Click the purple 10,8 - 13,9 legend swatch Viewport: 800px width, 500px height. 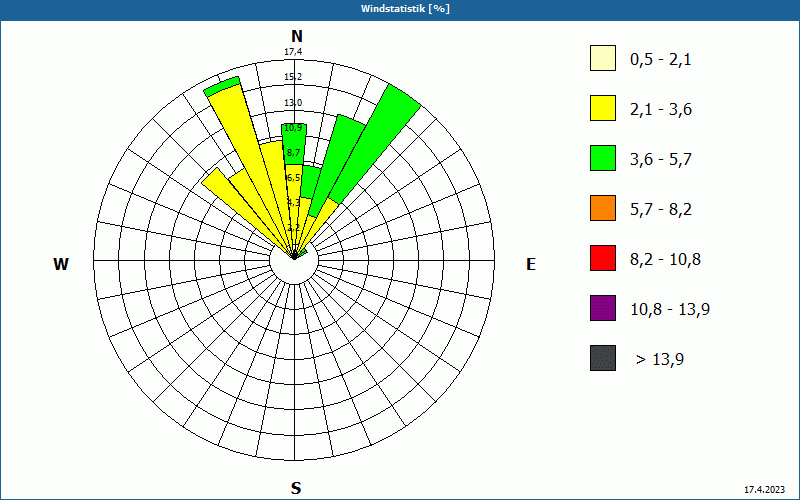tap(603, 308)
